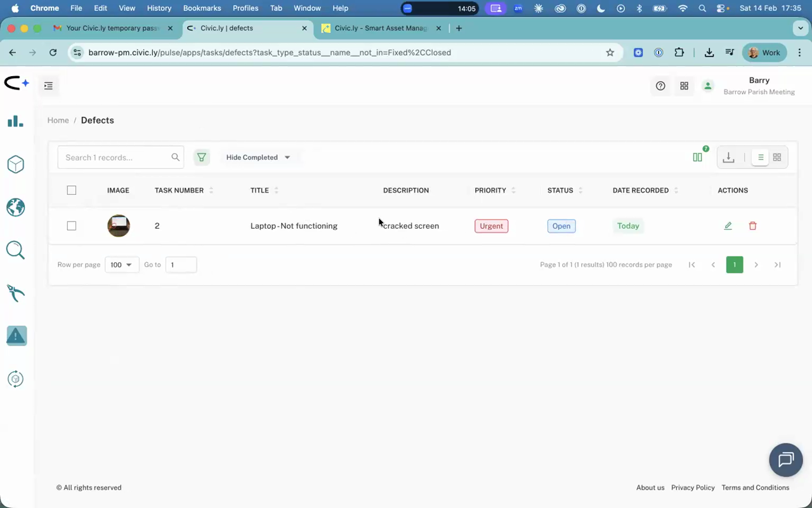This screenshot has height=508, width=812.
Task: Open the defects warning triangle sidebar icon
Action: pyautogui.click(x=16, y=335)
